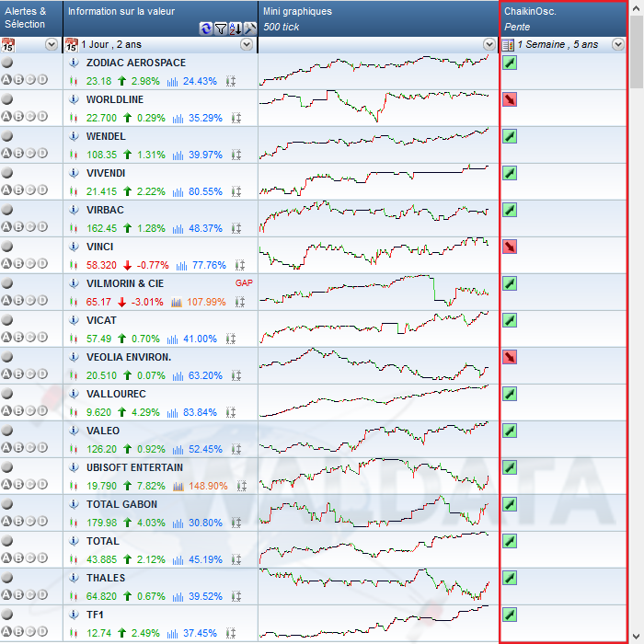Viewport: 644px width, 644px height.
Task: Click candlestick chart icon in WENDEL row
Action: (x=74, y=155)
